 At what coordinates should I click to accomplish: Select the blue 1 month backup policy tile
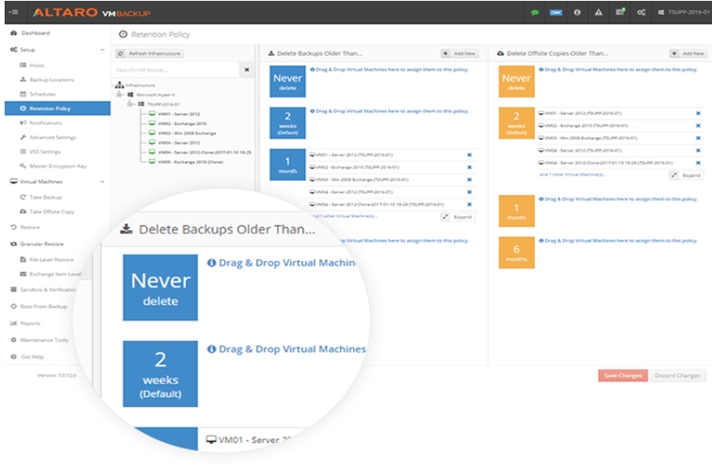[287, 164]
